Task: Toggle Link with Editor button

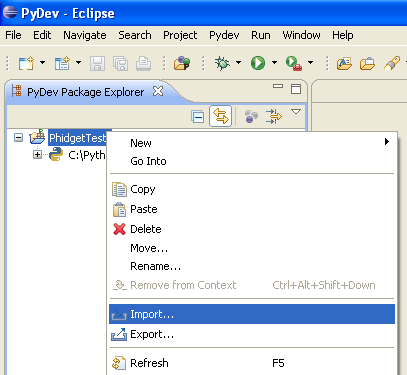Action: pyautogui.click(x=221, y=116)
